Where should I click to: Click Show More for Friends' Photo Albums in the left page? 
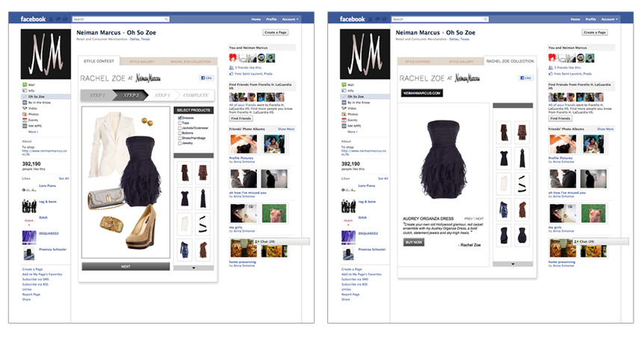point(286,129)
